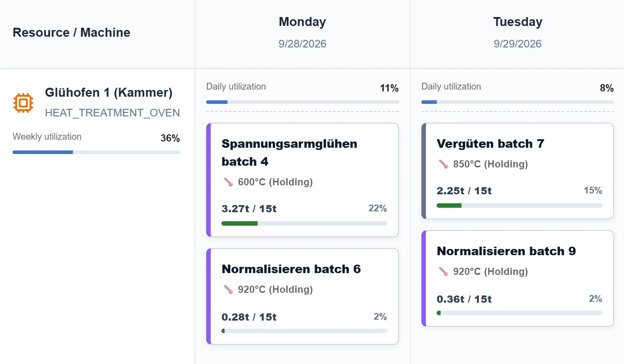Click the 3.27t / 15t load bar
Screen dimensions: 624x364
click(x=304, y=223)
